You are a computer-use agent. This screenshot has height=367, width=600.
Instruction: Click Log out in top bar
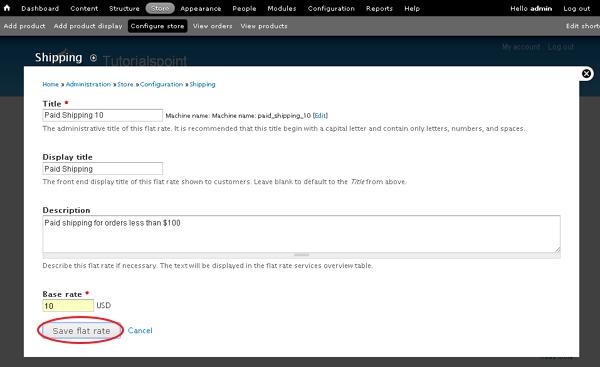point(577,8)
